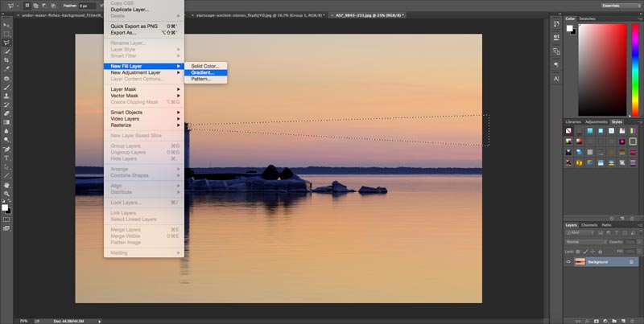Select the Crop tool
This screenshot has height=324, width=644.
point(6,60)
